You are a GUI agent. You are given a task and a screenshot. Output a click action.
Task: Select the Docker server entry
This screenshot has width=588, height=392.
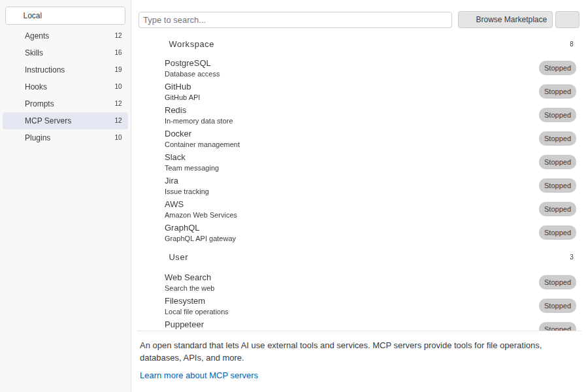[x=359, y=139]
